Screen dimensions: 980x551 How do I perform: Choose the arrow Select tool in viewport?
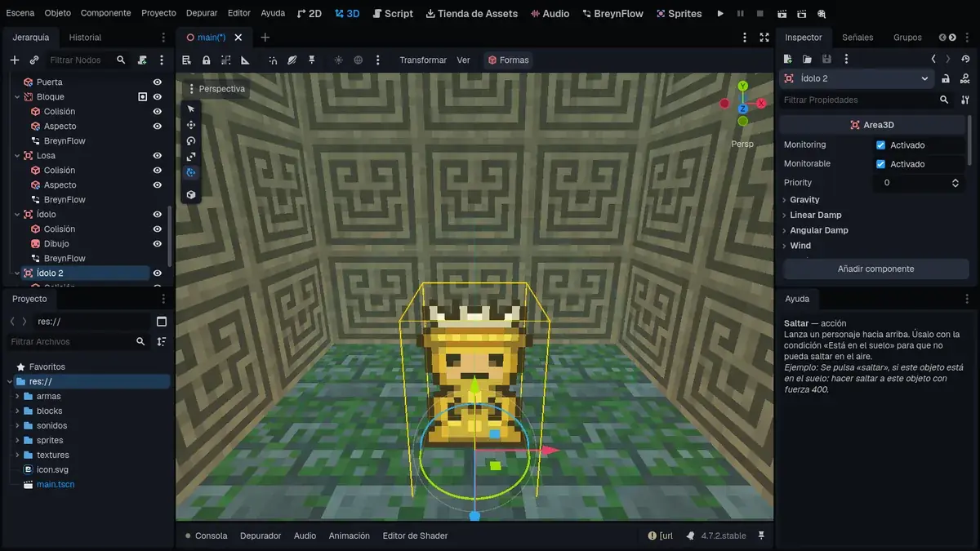[x=191, y=109]
